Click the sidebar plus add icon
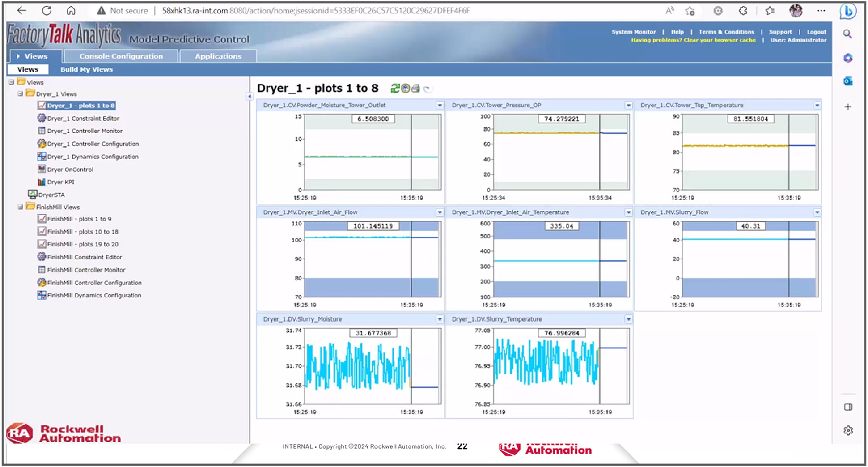Image resolution: width=868 pixels, height=467 pixels. point(848,107)
